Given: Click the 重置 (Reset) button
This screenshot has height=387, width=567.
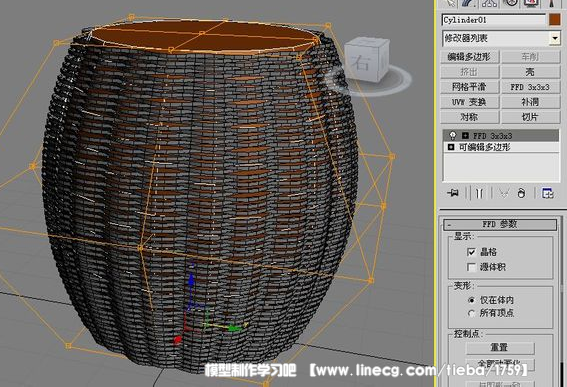Looking at the screenshot, I should coord(499,348).
